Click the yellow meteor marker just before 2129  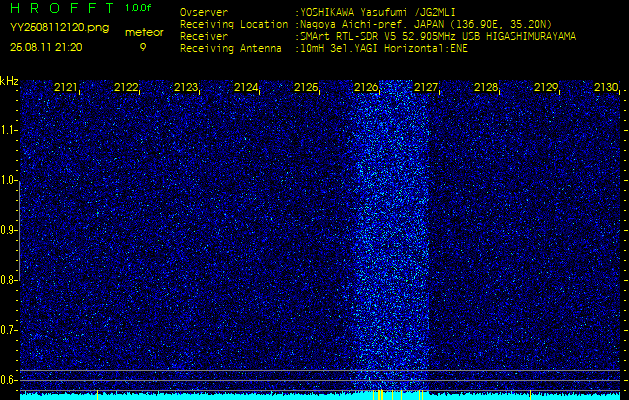531,394
